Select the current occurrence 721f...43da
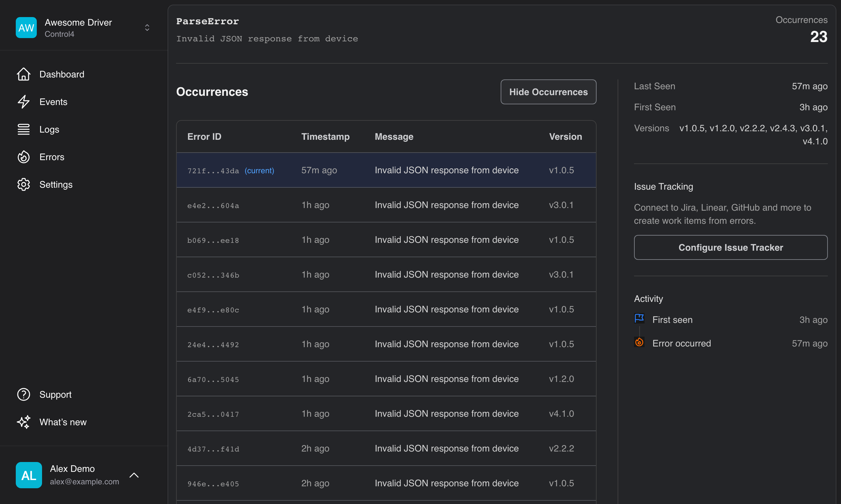This screenshot has height=504, width=841. coord(386,170)
